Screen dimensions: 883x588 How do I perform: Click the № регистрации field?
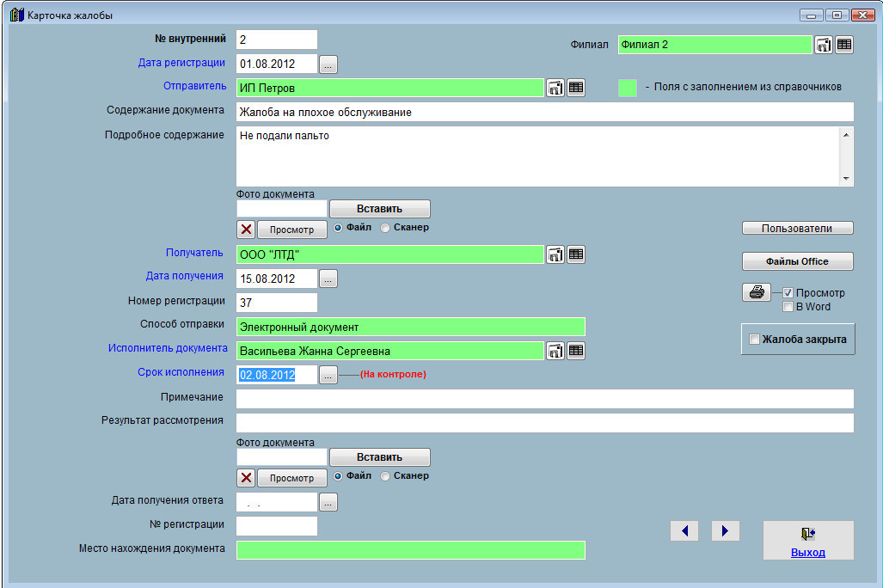click(x=277, y=526)
